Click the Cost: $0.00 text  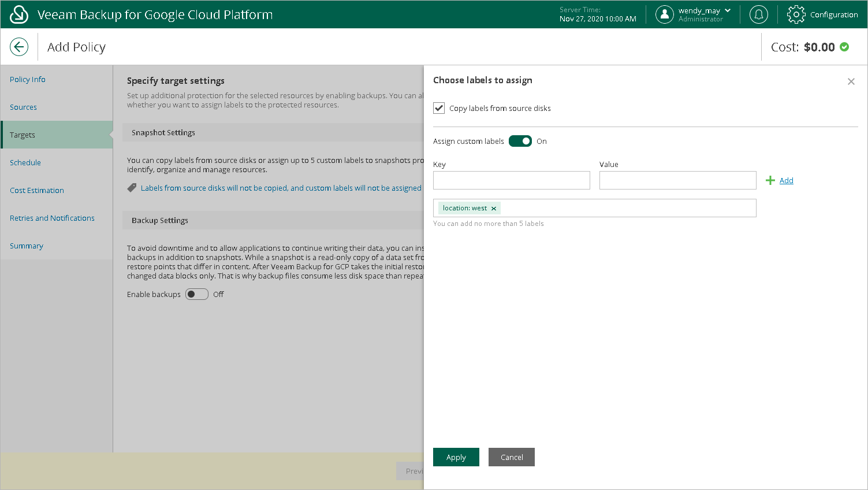(803, 47)
